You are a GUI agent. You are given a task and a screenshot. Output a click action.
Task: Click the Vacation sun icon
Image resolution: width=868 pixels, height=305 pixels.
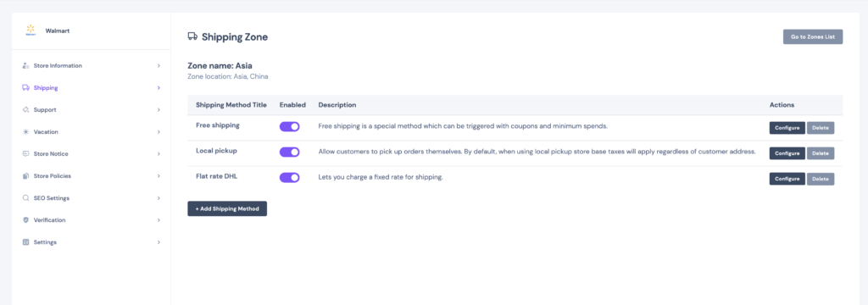click(x=25, y=131)
